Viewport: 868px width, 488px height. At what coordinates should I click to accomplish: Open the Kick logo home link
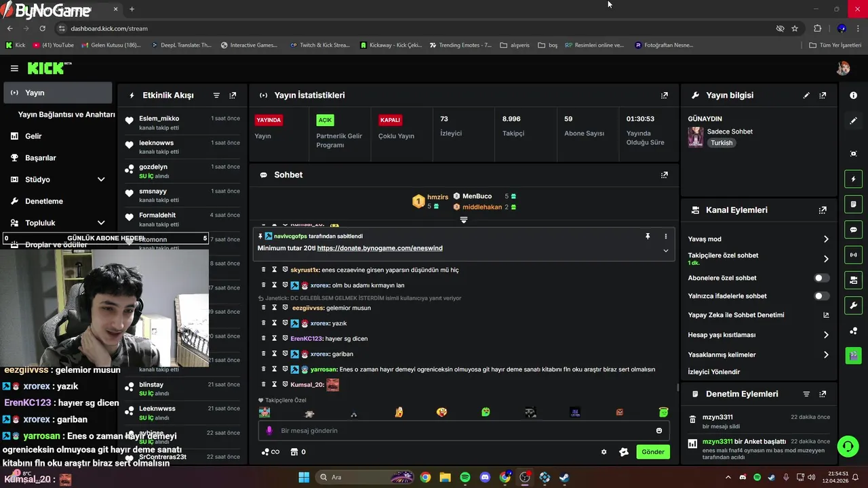(49, 68)
